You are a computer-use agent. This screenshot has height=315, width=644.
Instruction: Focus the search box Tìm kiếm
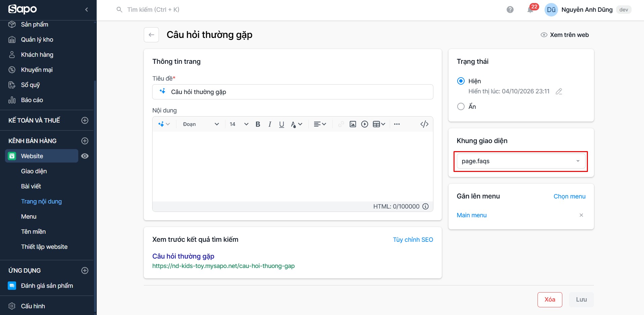click(153, 10)
